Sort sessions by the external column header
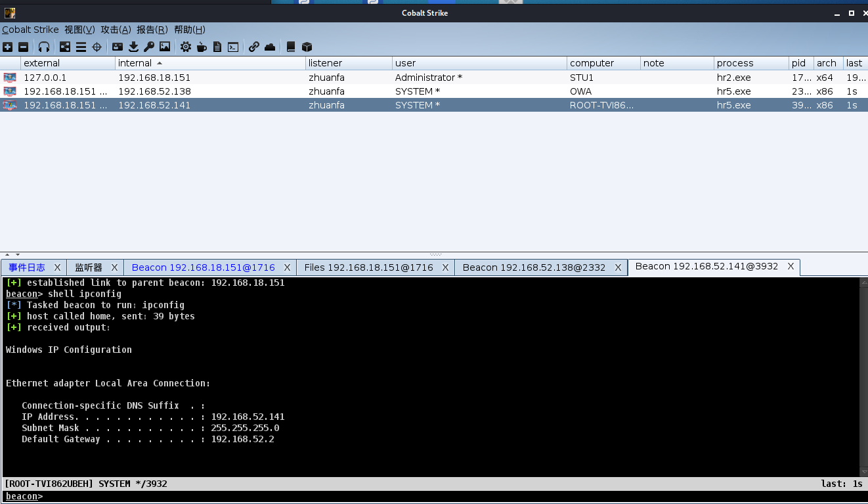Viewport: 868px width, 504px height. coord(68,63)
